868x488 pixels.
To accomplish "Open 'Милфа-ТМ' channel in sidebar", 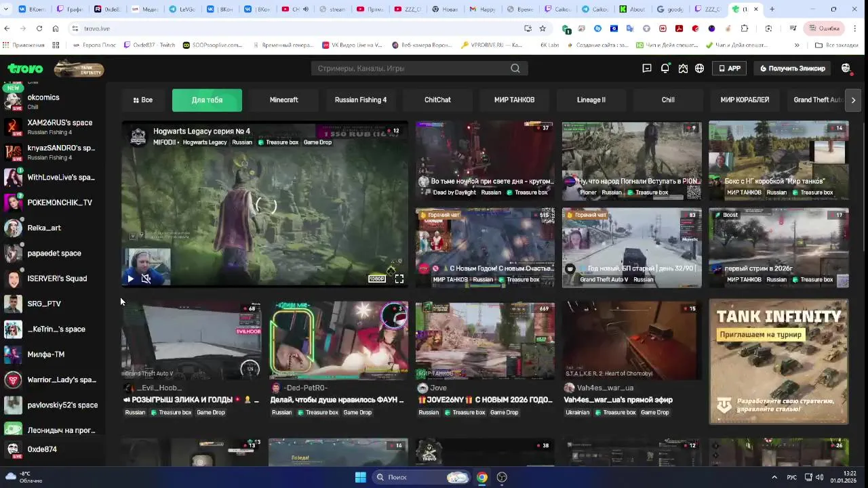I will [x=52, y=354].
